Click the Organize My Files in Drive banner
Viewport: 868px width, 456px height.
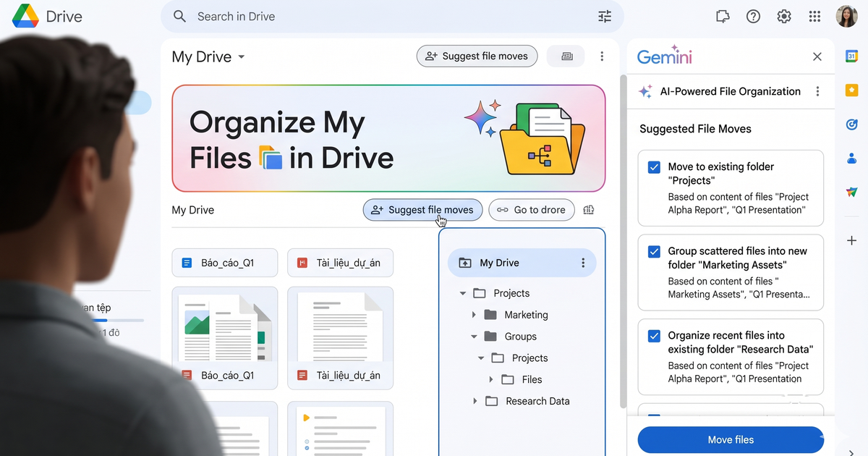pyautogui.click(x=388, y=138)
